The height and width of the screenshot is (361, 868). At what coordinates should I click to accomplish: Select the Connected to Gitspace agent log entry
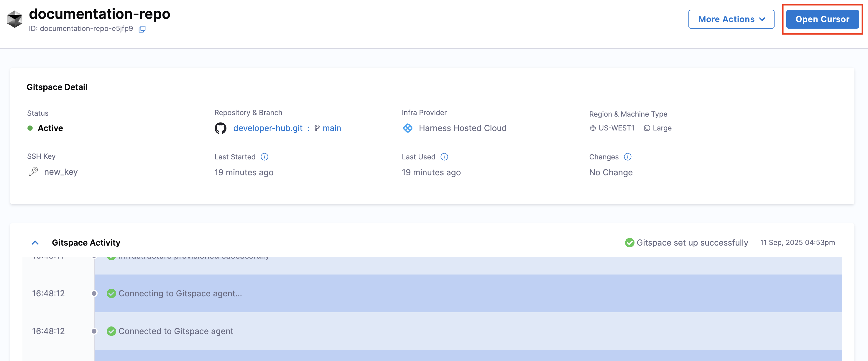[x=175, y=331]
